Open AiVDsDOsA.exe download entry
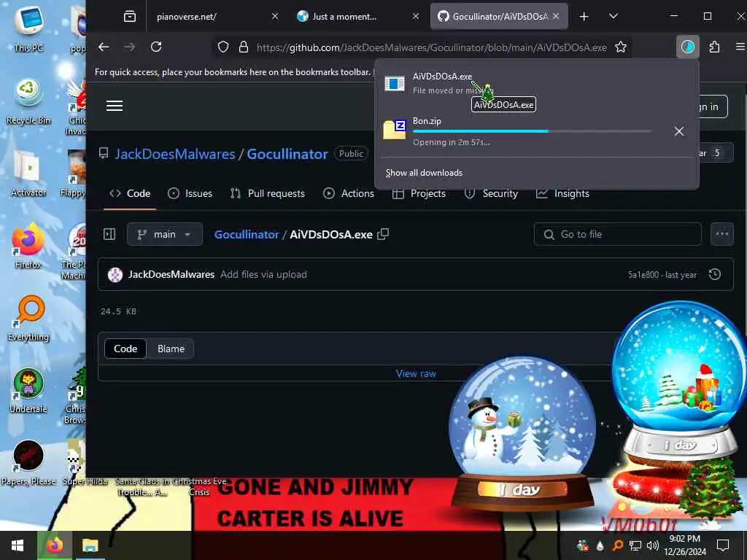 536,83
